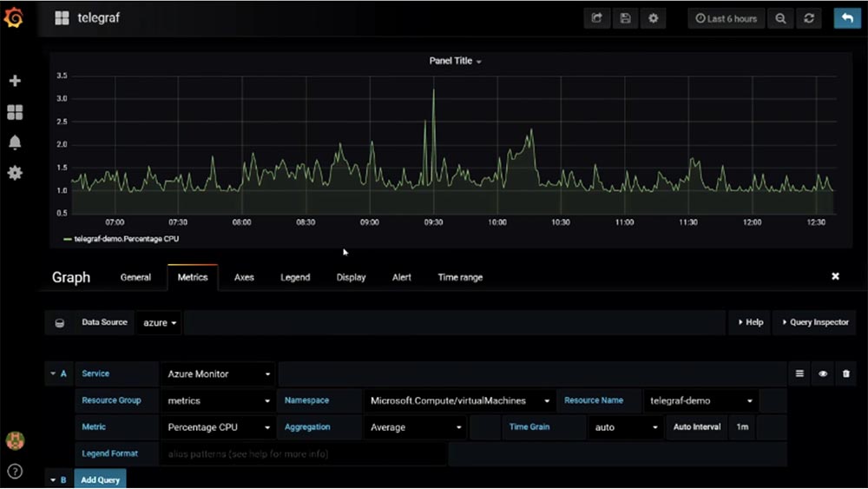868x489 pixels.
Task: Click the Resource Group label
Action: (111, 400)
